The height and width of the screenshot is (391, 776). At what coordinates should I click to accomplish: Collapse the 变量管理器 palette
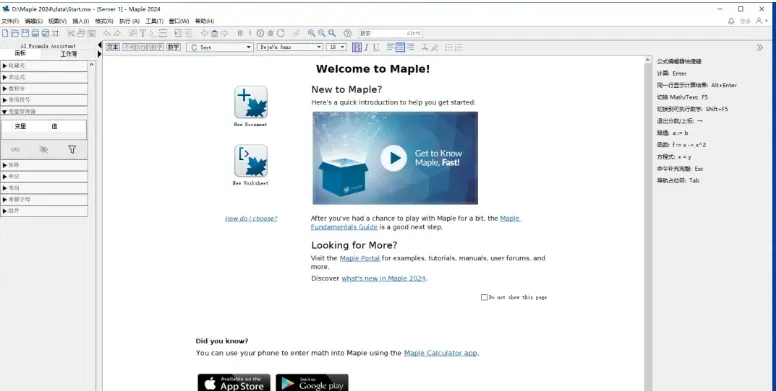(x=45, y=111)
